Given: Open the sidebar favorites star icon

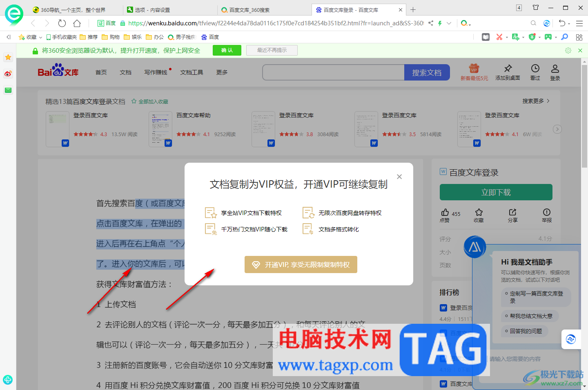Looking at the screenshot, I should pos(8,58).
